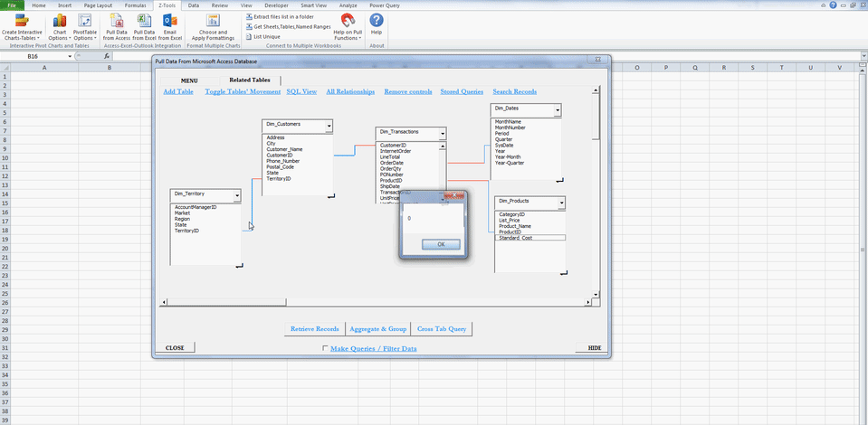Viewport: 868px width, 425px height.
Task: Open the SQL View link
Action: point(301,91)
